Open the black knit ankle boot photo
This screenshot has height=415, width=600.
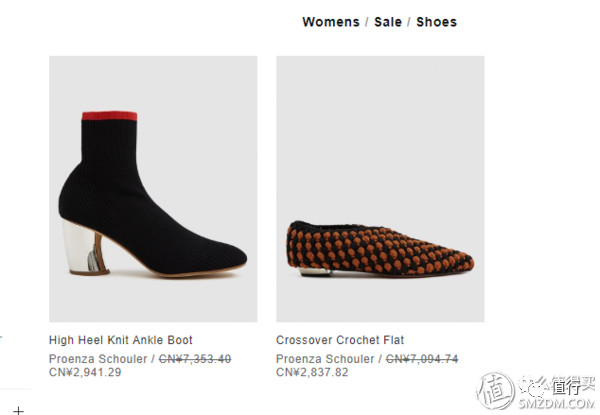pyautogui.click(x=153, y=188)
